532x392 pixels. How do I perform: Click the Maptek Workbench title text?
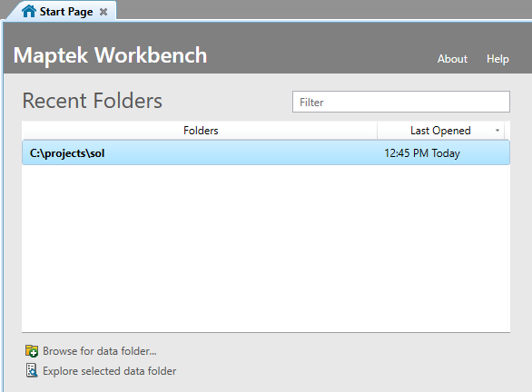point(110,55)
